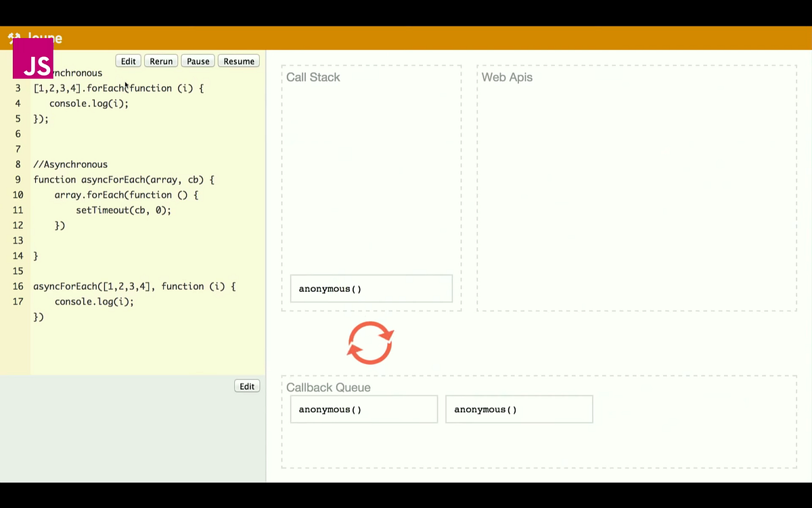Click the setTimeout call on line 11
812x508 pixels.
pyautogui.click(x=123, y=210)
